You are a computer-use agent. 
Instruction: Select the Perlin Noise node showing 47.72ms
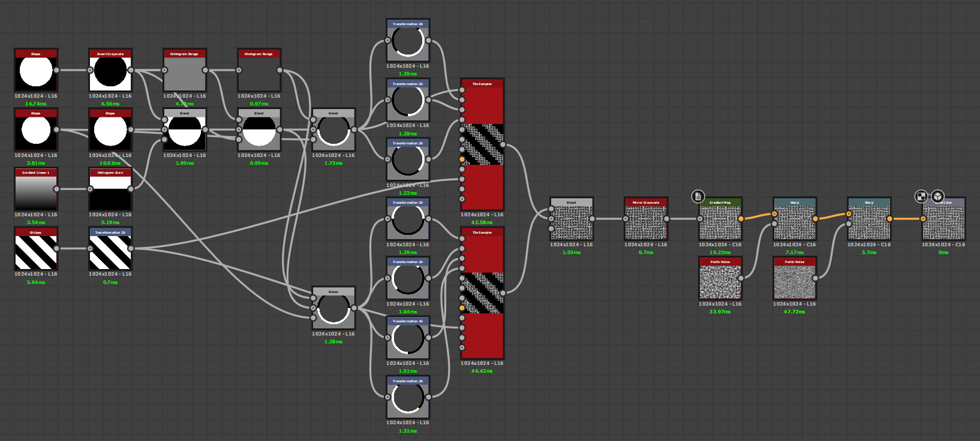pyautogui.click(x=795, y=278)
